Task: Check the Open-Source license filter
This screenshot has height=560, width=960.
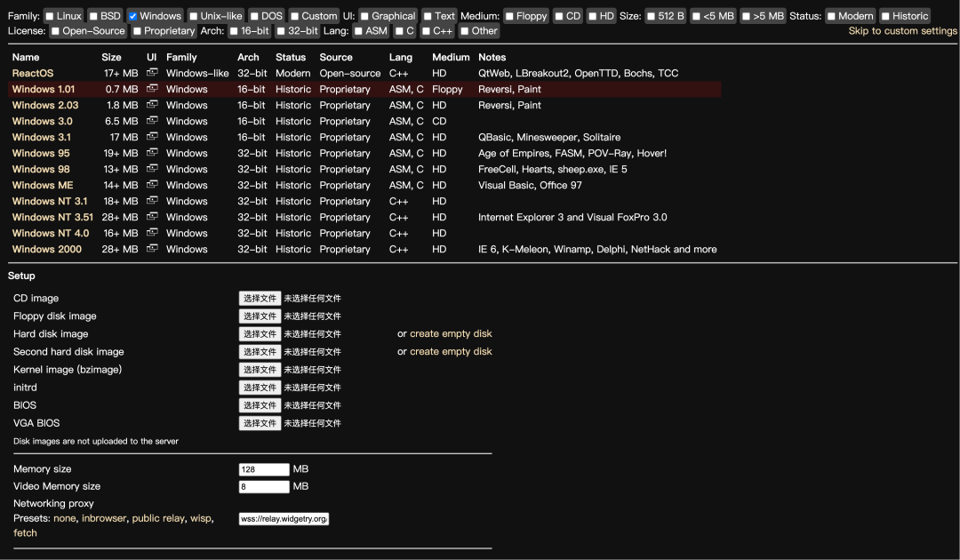Action: pyautogui.click(x=55, y=31)
